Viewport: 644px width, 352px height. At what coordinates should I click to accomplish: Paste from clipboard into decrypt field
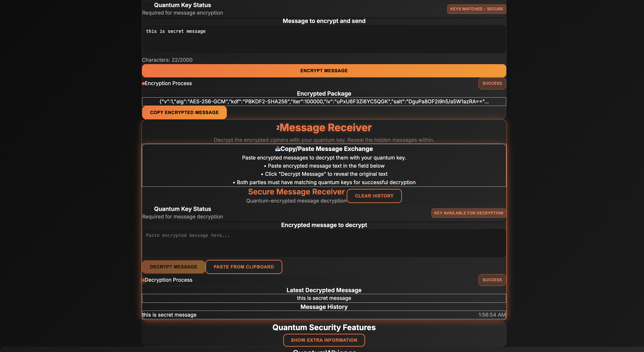[x=244, y=267]
